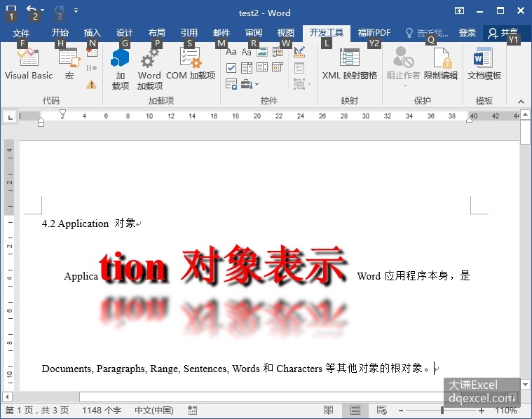
Task: Click zoom out minus button
Action: pos(401,411)
